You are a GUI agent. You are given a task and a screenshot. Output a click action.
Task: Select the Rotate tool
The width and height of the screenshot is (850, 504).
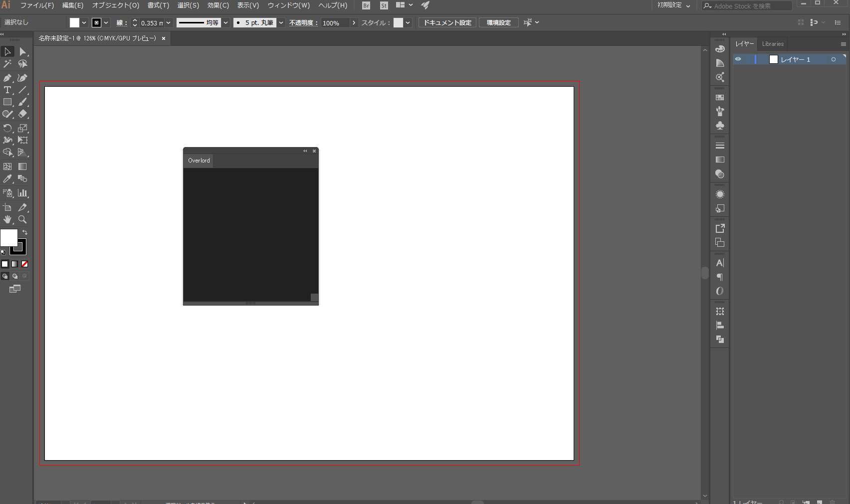[7, 128]
